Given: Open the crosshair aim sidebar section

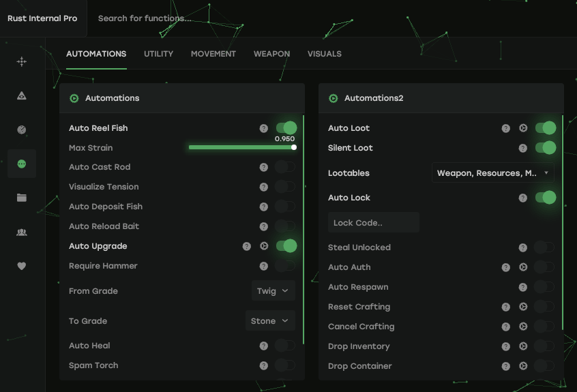Looking at the screenshot, I should 22,61.
